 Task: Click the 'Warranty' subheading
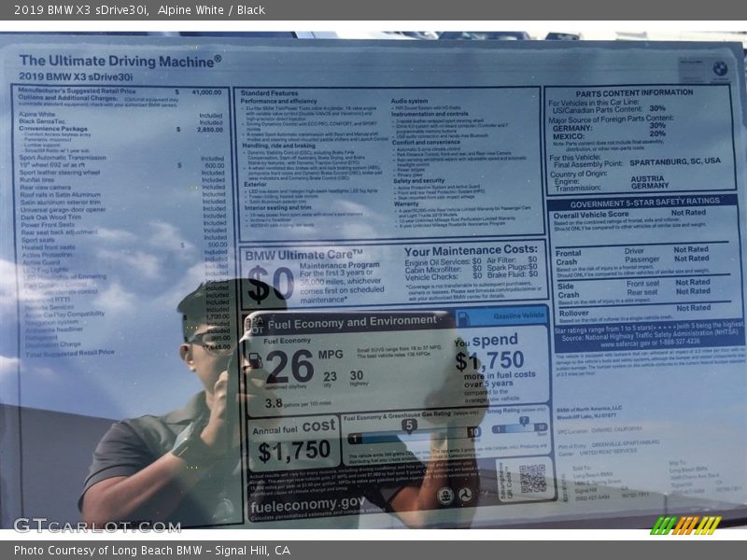(406, 203)
